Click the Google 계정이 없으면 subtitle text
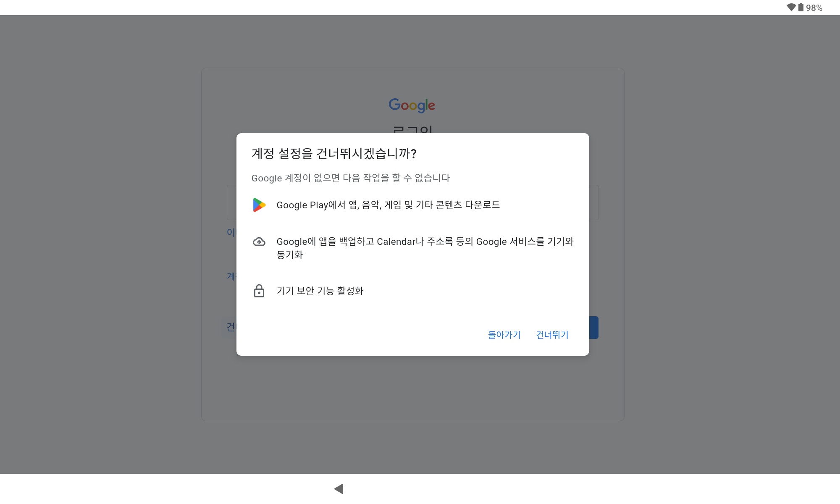The image size is (840, 504). pyautogui.click(x=350, y=178)
